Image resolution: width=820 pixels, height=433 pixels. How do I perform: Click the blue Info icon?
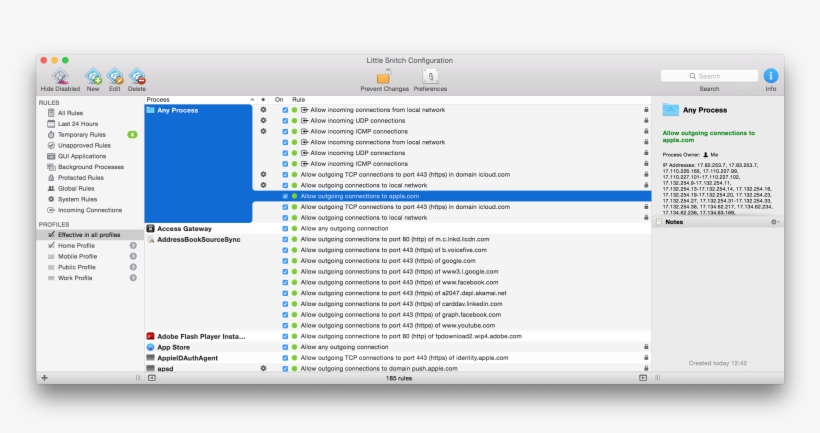[x=771, y=76]
